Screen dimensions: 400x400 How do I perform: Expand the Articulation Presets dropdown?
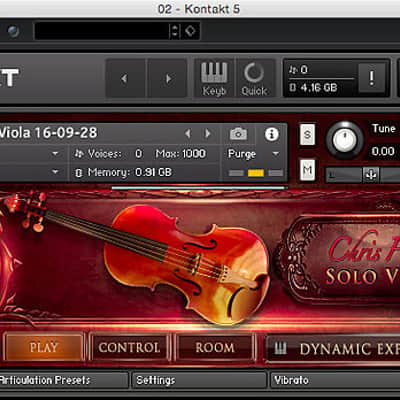click(x=63, y=380)
